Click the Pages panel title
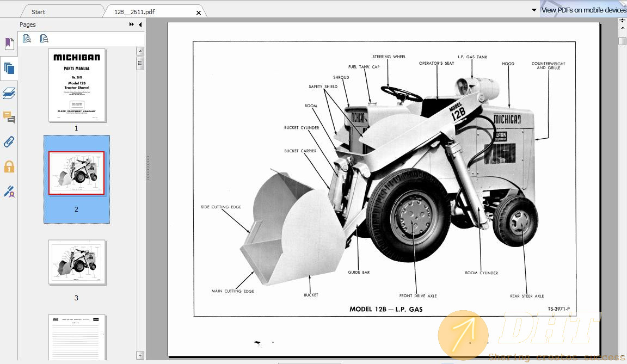Viewport: 627px width, 364px height. [28, 25]
